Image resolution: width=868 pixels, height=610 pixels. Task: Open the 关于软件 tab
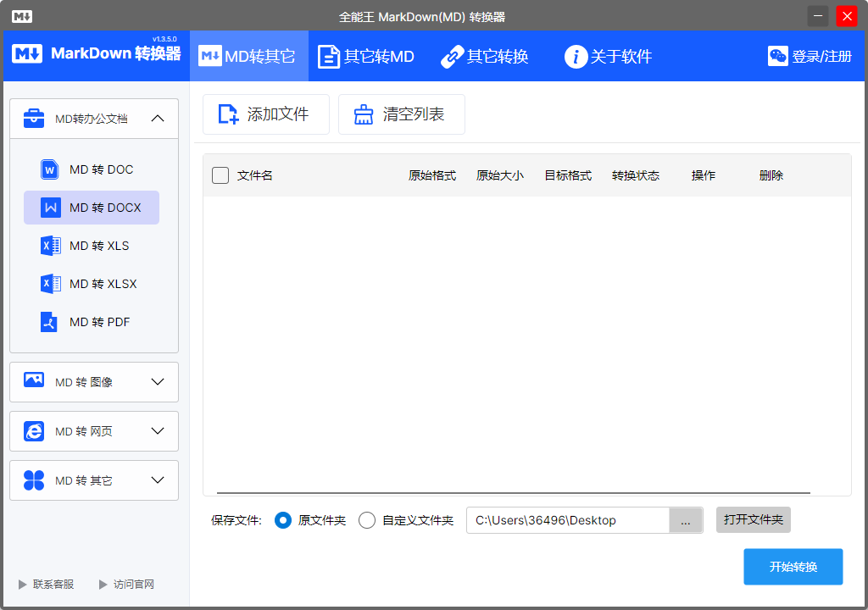click(x=609, y=56)
